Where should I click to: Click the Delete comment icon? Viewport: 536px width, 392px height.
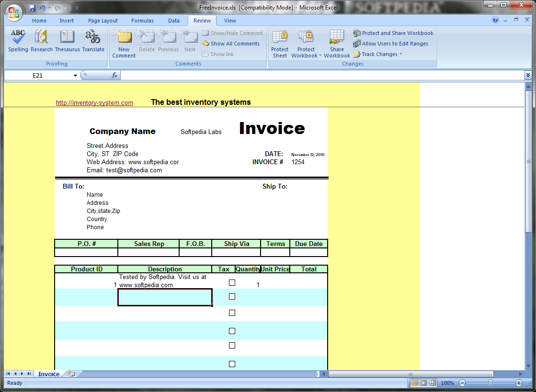[147, 37]
